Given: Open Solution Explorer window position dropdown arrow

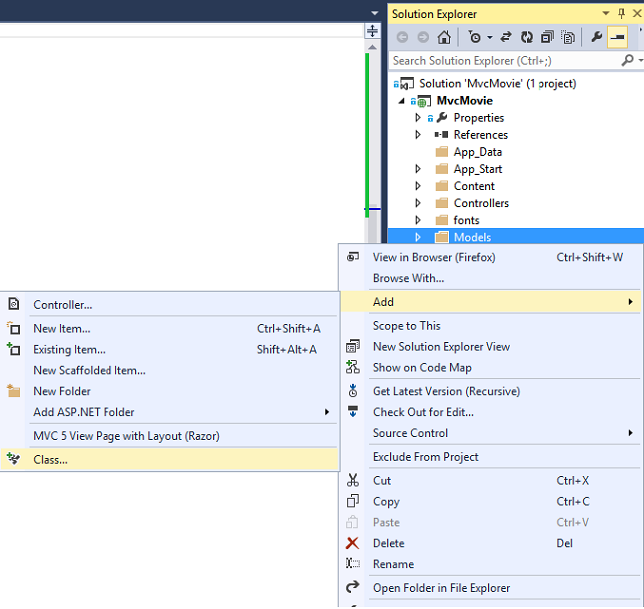Looking at the screenshot, I should click(605, 14).
